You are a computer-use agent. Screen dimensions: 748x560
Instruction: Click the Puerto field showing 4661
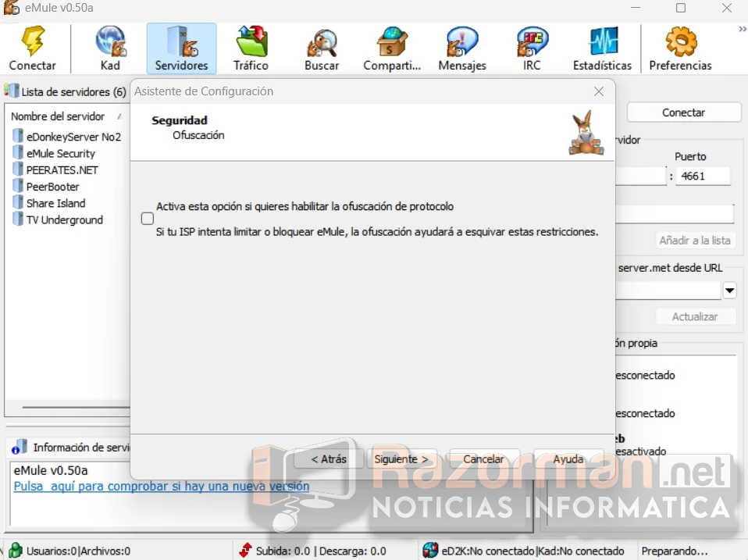pos(703,176)
